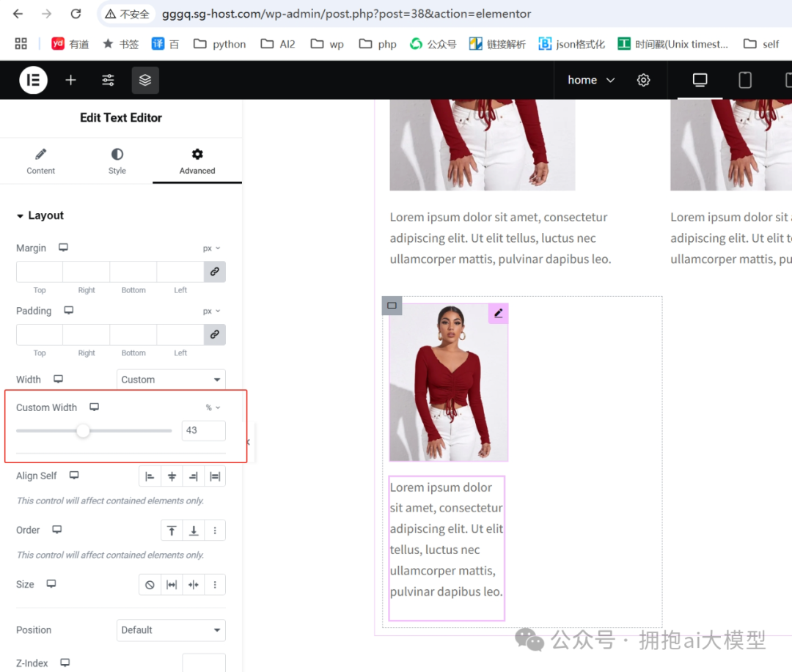This screenshot has height=672, width=792.
Task: Switch to the Content tab
Action: [x=40, y=161]
